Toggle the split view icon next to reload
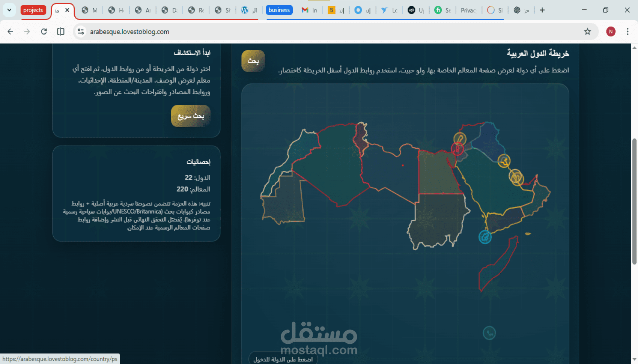Image resolution: width=638 pixels, height=364 pixels. tap(60, 32)
